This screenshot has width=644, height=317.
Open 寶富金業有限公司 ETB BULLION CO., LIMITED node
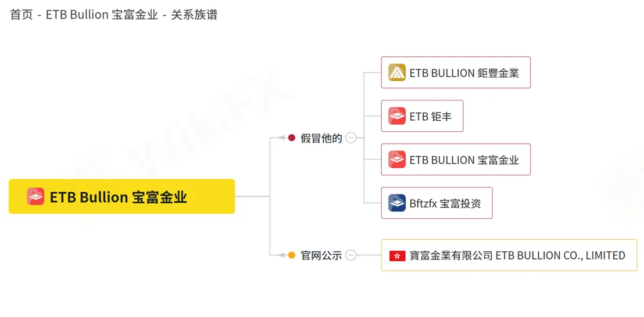coord(509,255)
